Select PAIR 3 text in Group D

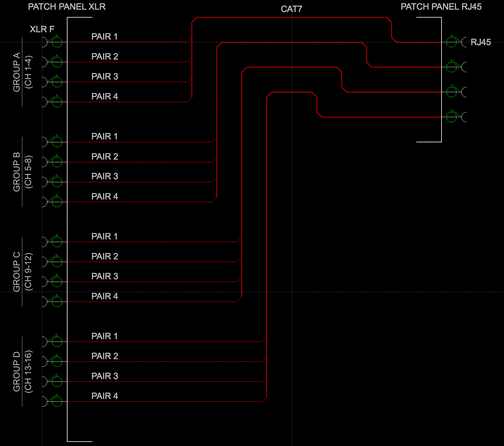(104, 376)
